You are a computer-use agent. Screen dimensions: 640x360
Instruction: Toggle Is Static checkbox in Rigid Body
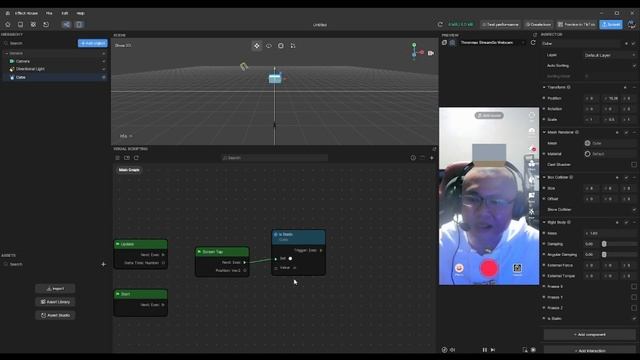click(x=634, y=318)
